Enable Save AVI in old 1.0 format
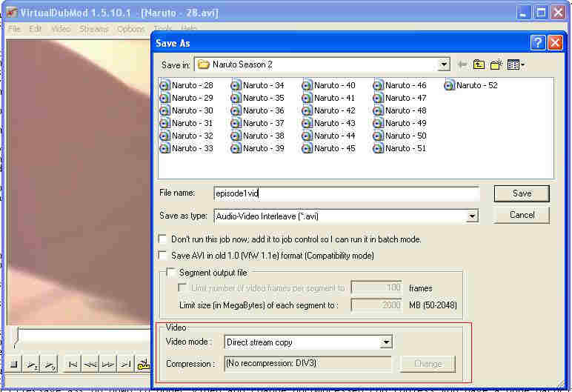 [163, 256]
